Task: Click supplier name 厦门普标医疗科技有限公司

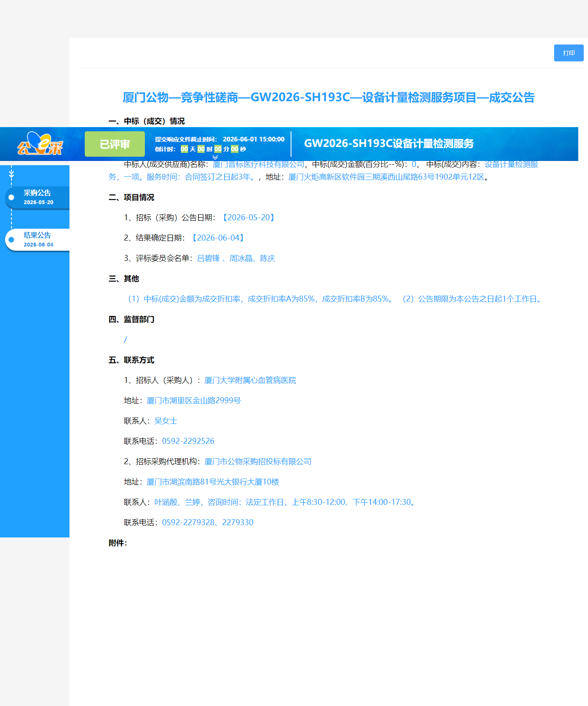Action: tap(258, 164)
